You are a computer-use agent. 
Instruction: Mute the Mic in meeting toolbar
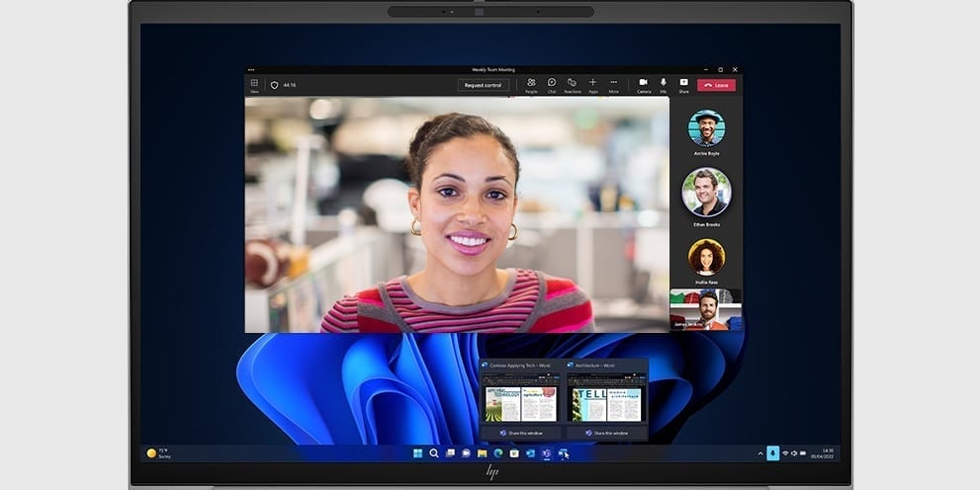coord(664,84)
